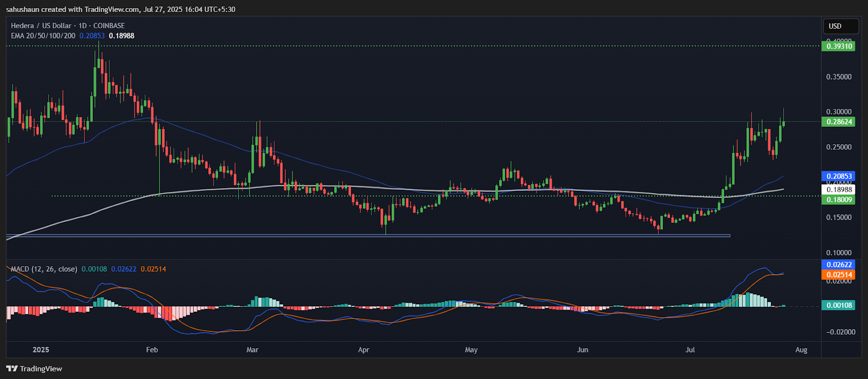Select the green 0.00108 histogram scale label
Viewport: 868px width, 379px height.
tap(839, 305)
